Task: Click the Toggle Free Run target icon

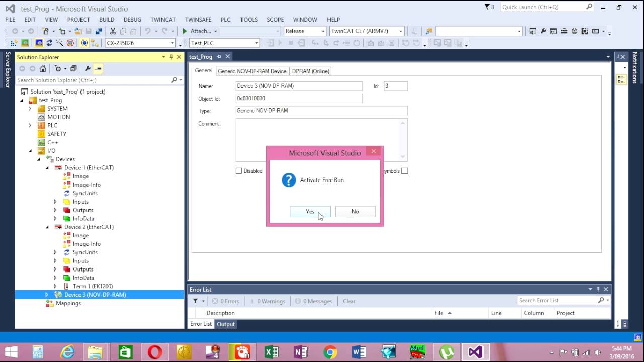Action: tap(70, 43)
